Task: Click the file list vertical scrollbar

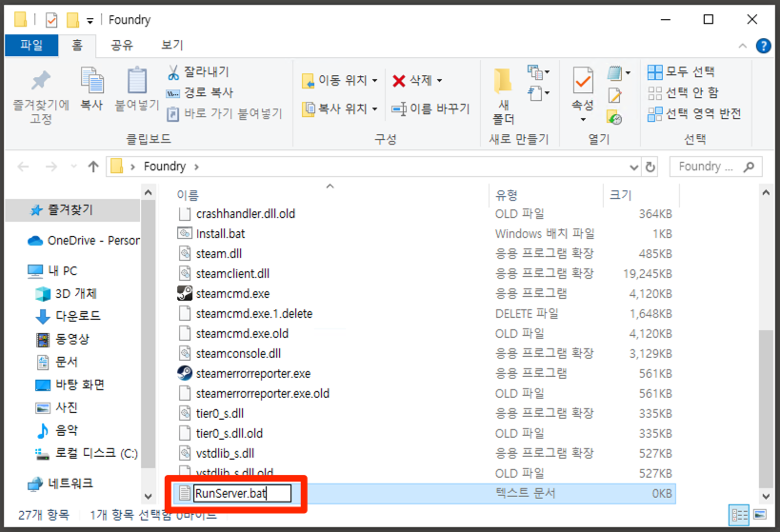Action: 766,408
